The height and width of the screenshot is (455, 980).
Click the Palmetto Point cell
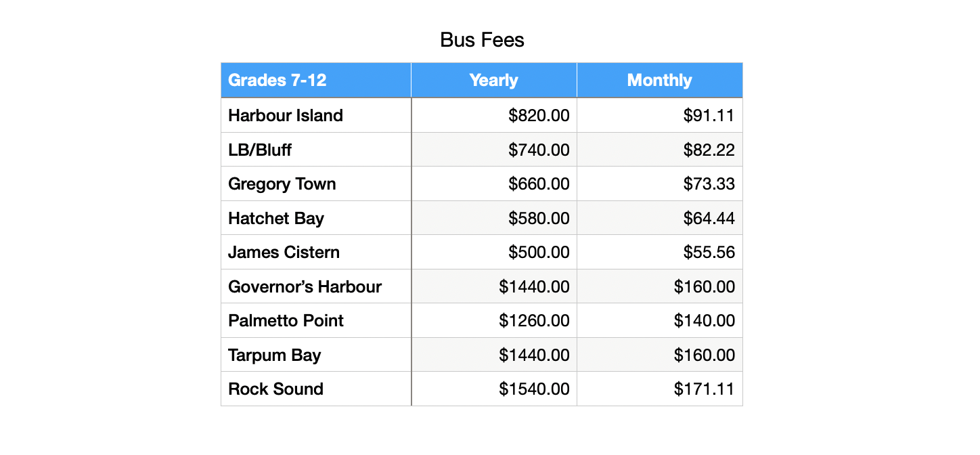coord(316,320)
